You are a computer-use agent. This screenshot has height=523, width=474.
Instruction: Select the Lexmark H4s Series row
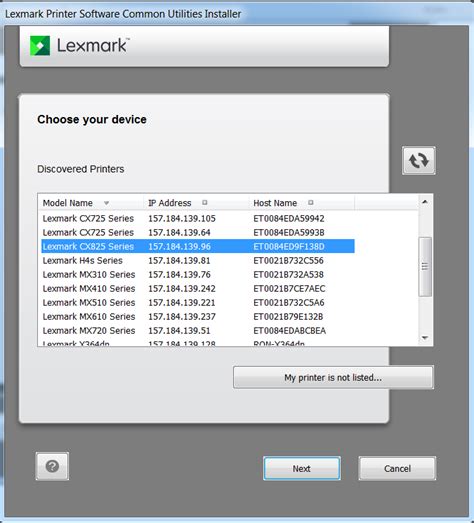pyautogui.click(x=198, y=260)
